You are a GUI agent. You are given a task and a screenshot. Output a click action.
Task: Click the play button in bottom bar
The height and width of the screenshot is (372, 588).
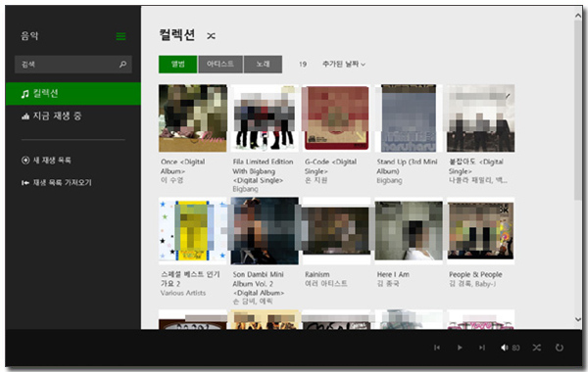click(460, 348)
